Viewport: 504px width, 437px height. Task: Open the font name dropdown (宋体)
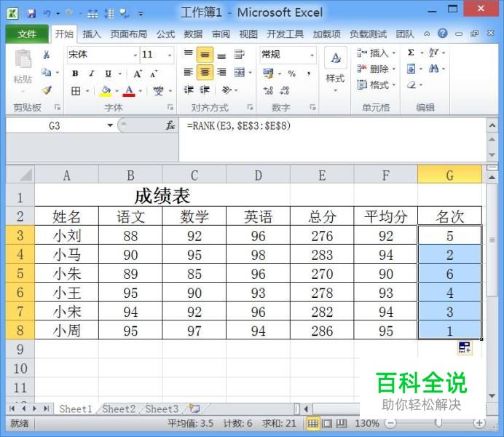click(x=135, y=55)
